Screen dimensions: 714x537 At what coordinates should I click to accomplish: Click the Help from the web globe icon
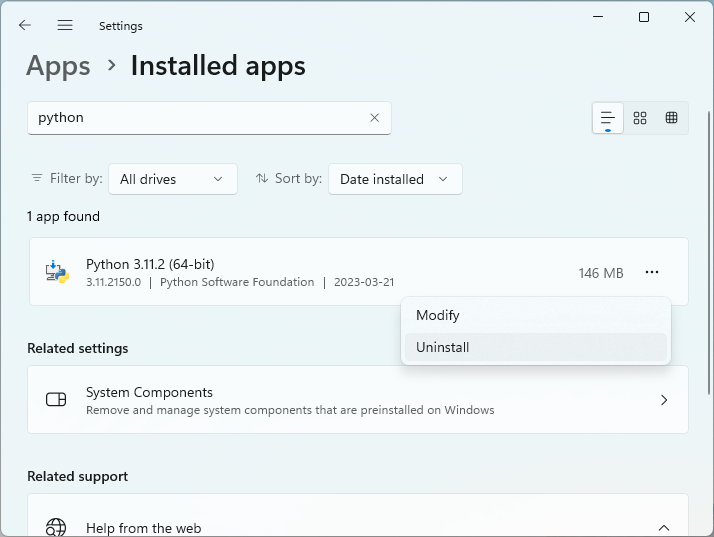56,527
